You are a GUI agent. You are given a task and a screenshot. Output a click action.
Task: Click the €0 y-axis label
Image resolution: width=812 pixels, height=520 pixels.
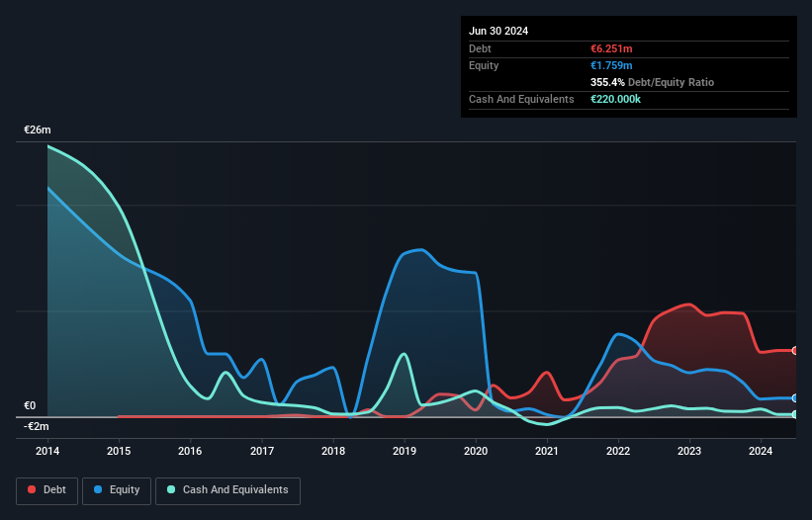tap(30, 405)
